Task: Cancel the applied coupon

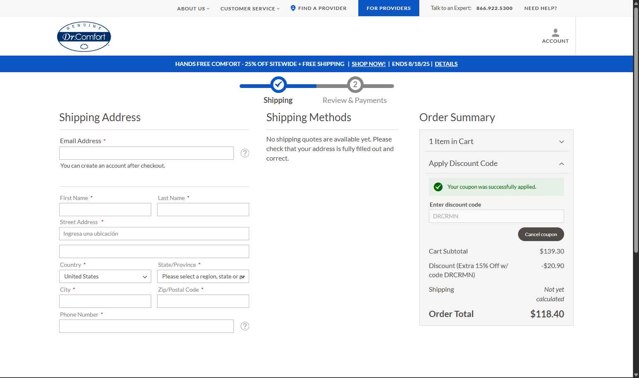Action: click(541, 234)
